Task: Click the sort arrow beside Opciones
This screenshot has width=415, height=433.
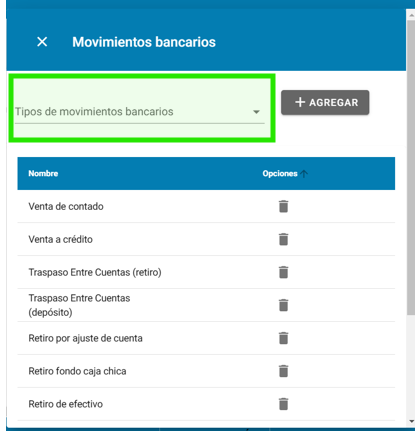Action: pyautogui.click(x=304, y=174)
